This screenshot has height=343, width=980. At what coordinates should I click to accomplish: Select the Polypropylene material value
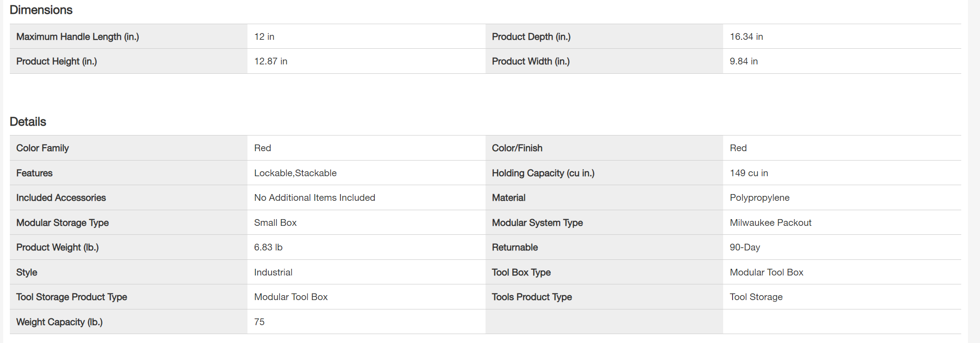point(760,198)
